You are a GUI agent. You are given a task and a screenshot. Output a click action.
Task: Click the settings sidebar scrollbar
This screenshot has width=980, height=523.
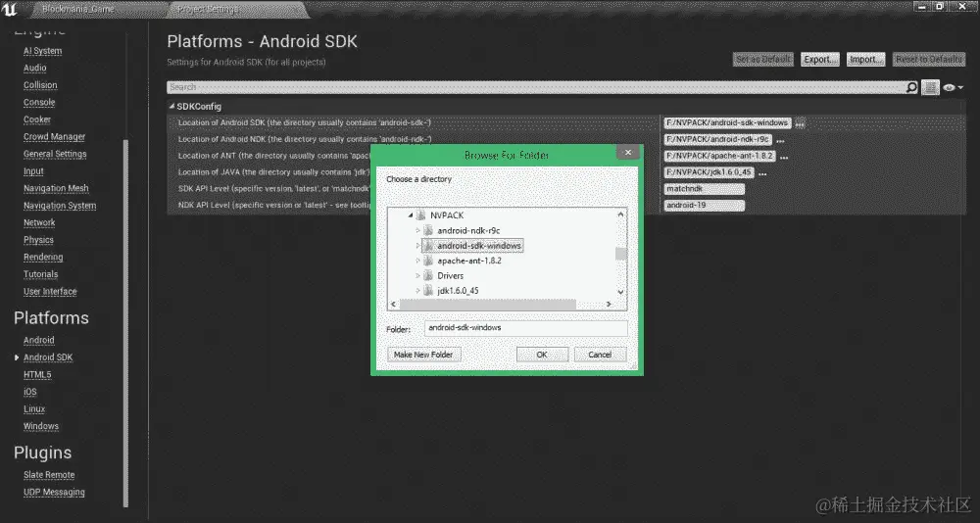coord(126,322)
